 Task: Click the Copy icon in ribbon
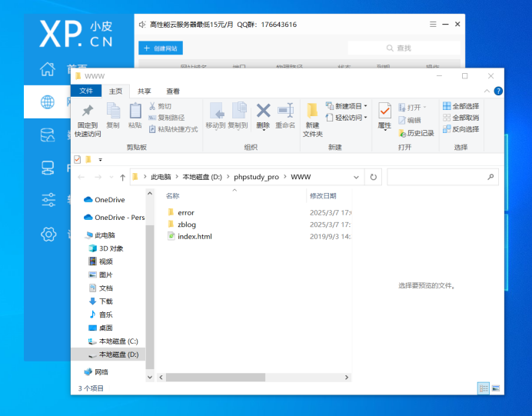(113, 111)
